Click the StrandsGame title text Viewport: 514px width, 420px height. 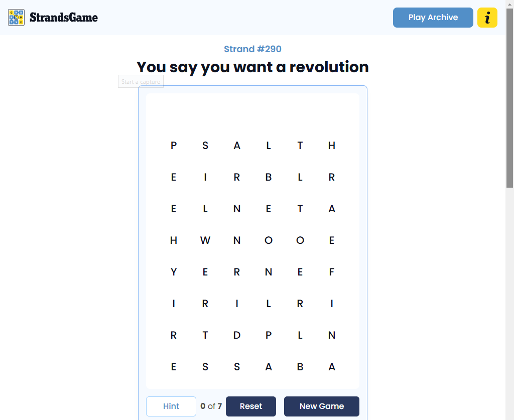click(x=64, y=18)
